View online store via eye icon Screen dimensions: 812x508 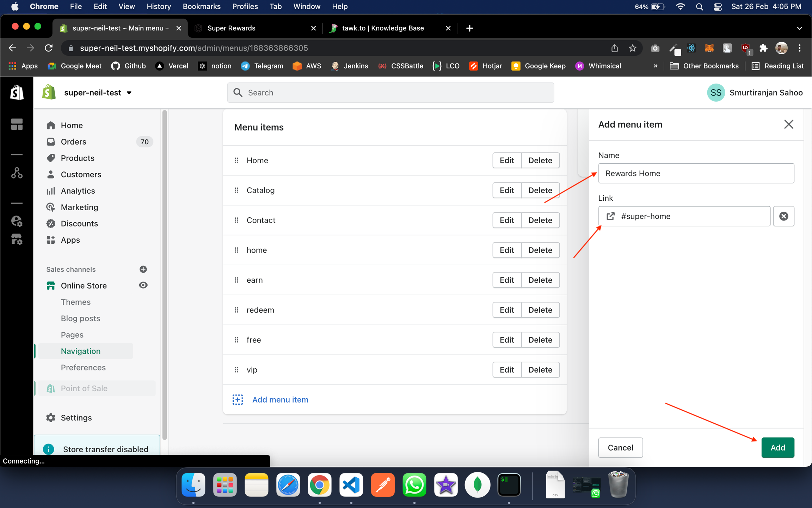pos(143,285)
